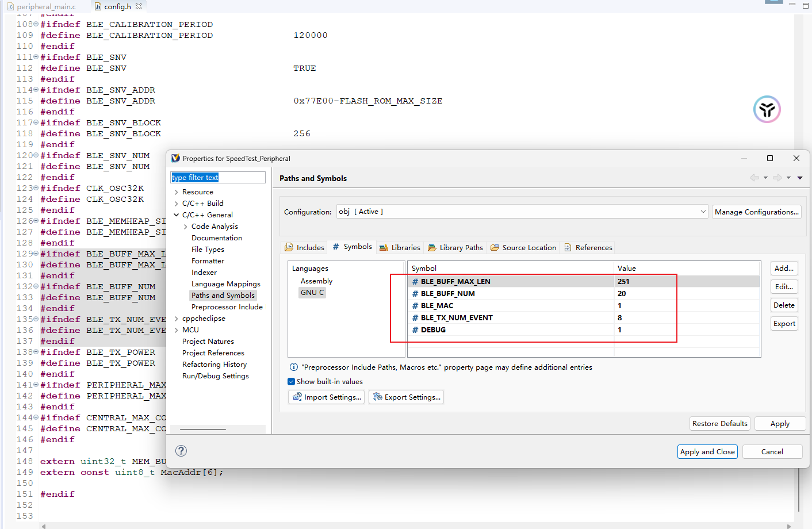Click the Export symbol button
Viewport: 812px width, 529px height.
pos(784,323)
